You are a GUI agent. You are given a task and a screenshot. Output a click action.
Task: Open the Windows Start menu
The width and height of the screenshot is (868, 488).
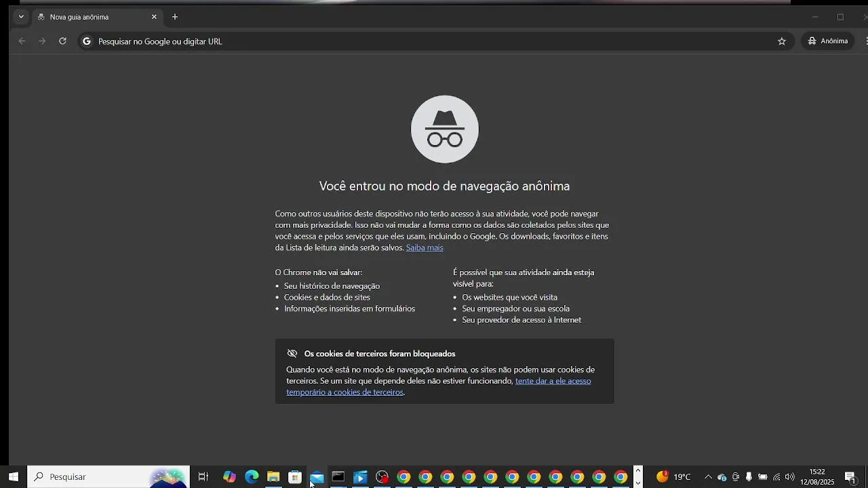point(14,477)
